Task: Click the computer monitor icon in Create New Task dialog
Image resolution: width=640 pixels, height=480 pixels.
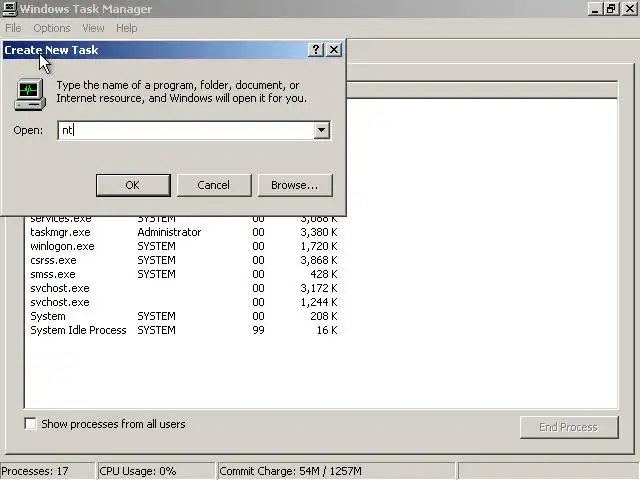Action: pyautogui.click(x=30, y=95)
